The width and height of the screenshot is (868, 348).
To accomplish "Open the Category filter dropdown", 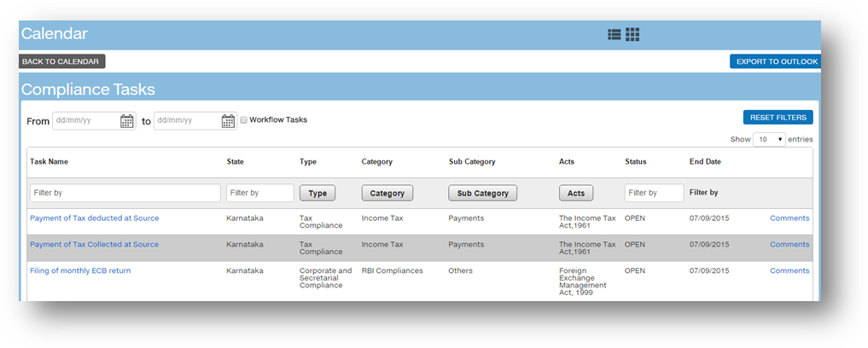I will [387, 194].
